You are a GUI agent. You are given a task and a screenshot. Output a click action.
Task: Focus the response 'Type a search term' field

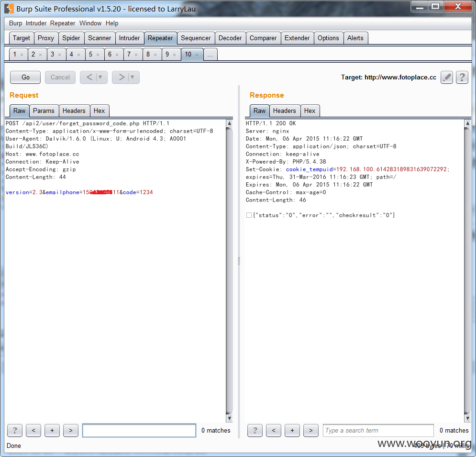point(378,430)
